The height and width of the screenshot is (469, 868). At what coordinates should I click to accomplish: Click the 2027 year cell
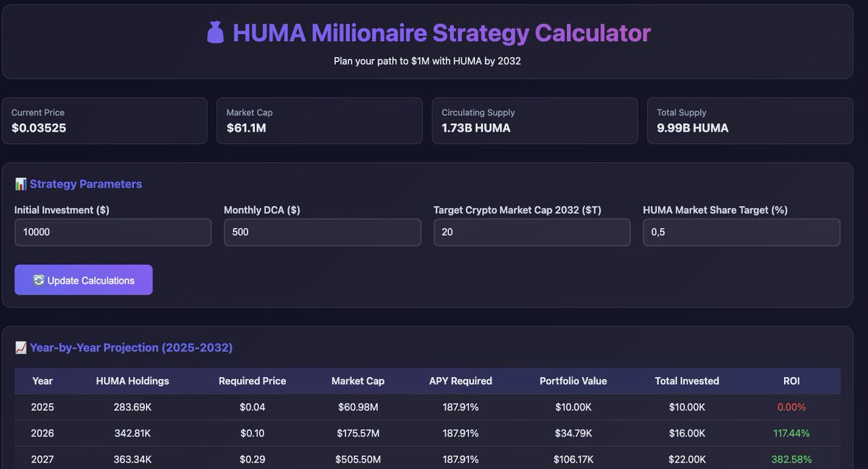tap(43, 459)
